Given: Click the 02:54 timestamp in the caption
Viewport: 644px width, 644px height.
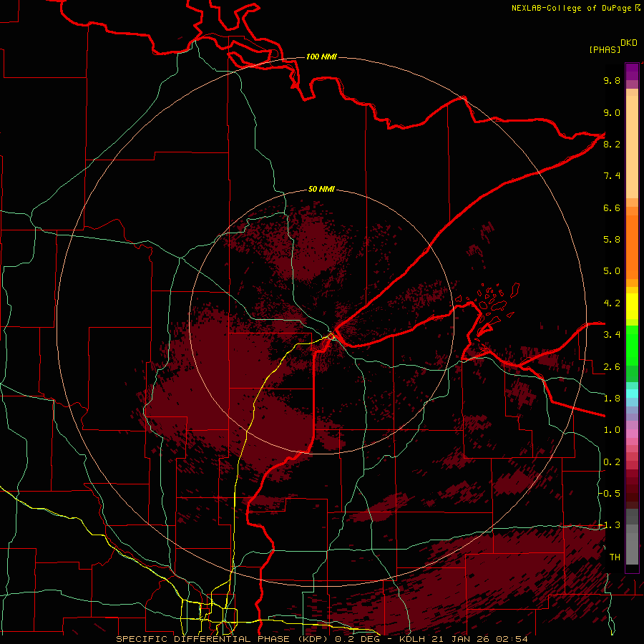Looking at the screenshot, I should 512,639.
